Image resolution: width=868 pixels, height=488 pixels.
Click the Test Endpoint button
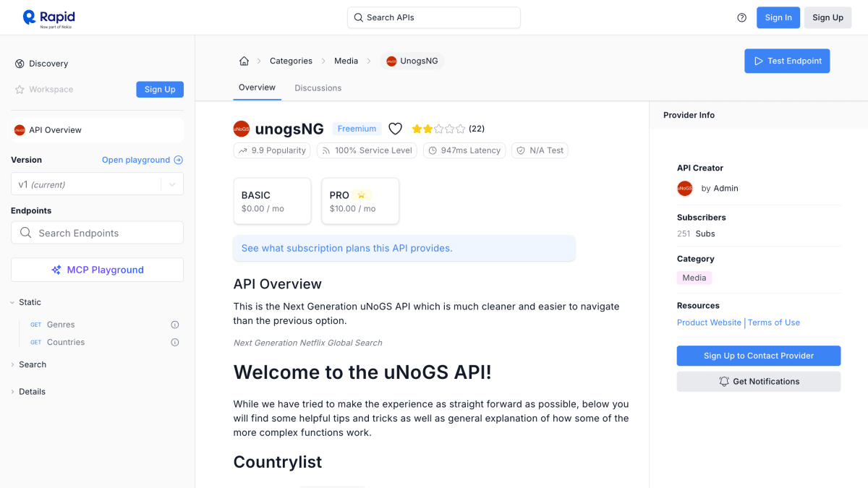(x=787, y=61)
